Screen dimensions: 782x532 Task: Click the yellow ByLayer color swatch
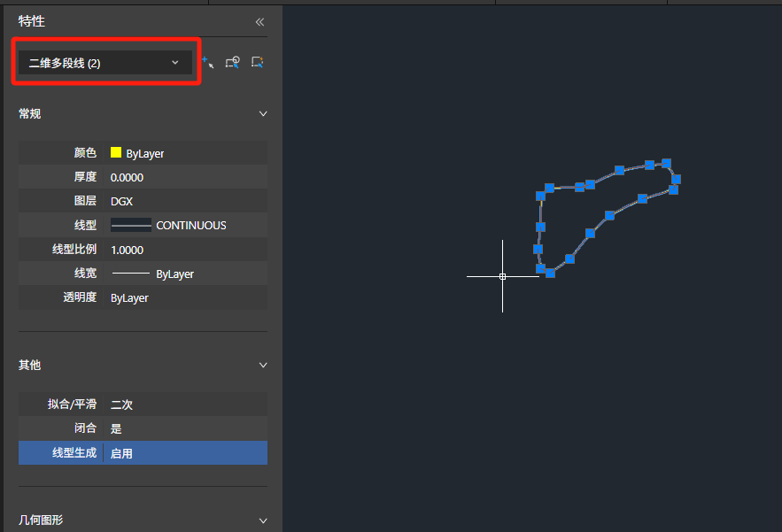click(116, 153)
